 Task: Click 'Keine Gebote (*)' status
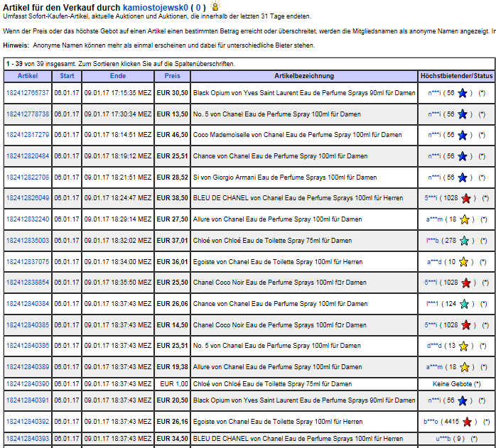point(456,384)
